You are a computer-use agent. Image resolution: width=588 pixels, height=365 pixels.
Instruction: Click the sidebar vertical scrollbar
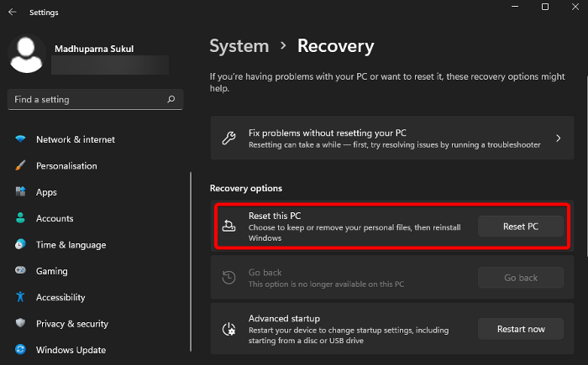pos(191,252)
